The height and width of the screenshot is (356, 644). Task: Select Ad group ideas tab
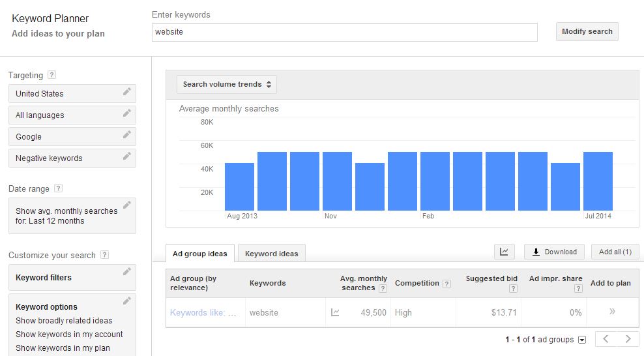click(200, 254)
